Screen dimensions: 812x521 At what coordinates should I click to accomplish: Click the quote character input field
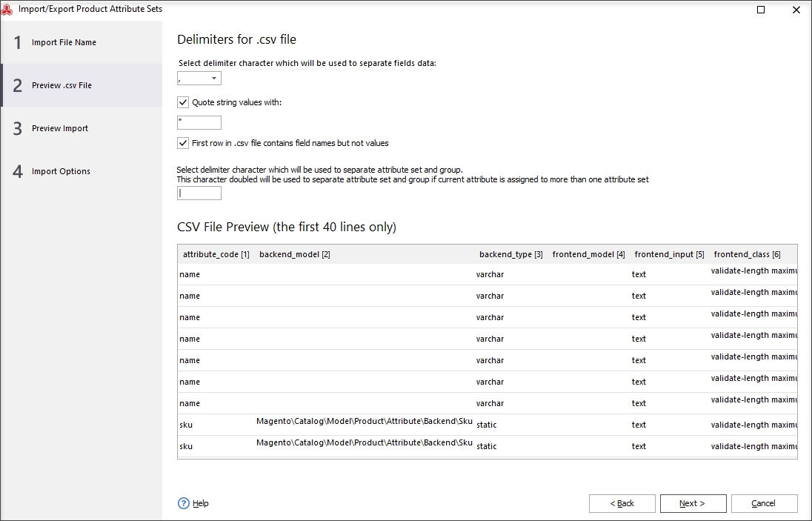coord(199,123)
